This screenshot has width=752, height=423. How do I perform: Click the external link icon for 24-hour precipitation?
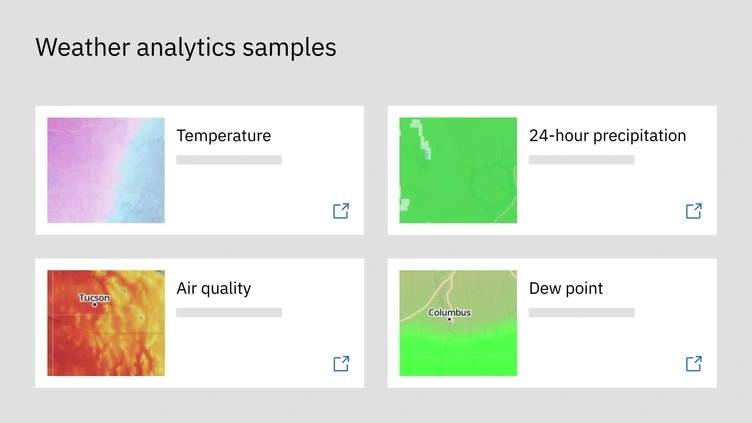pos(693,211)
